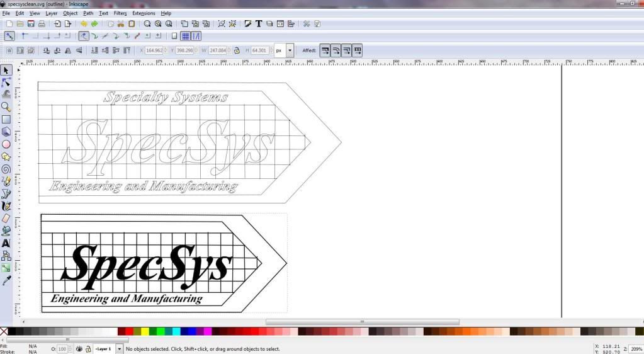644x354 pixels.
Task: Click the Save document icon
Action: click(31, 24)
